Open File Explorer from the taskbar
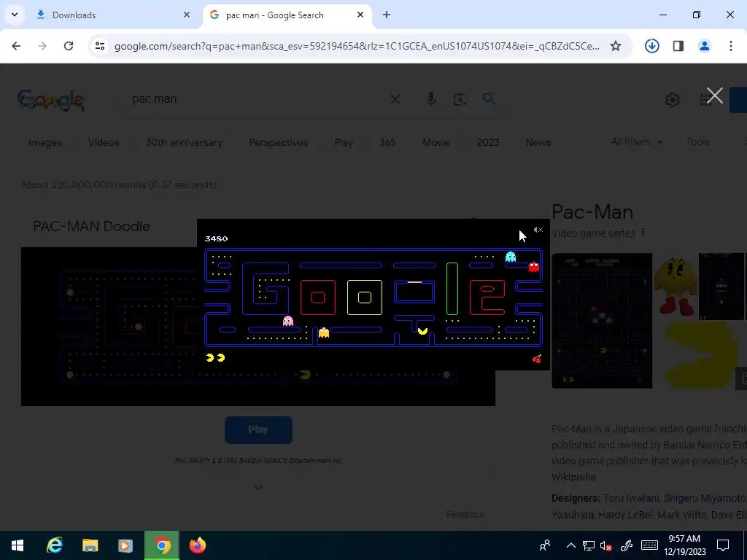This screenshot has height=560, width=747. [x=90, y=545]
